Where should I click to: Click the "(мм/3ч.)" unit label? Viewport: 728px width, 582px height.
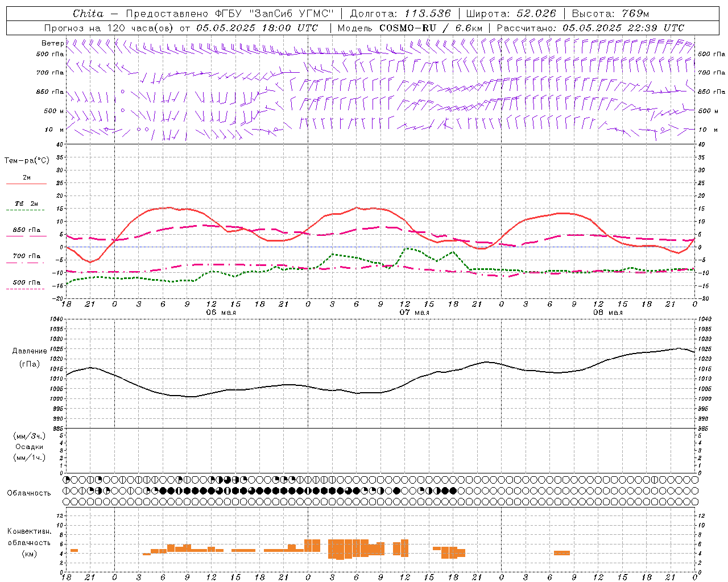pyautogui.click(x=29, y=436)
